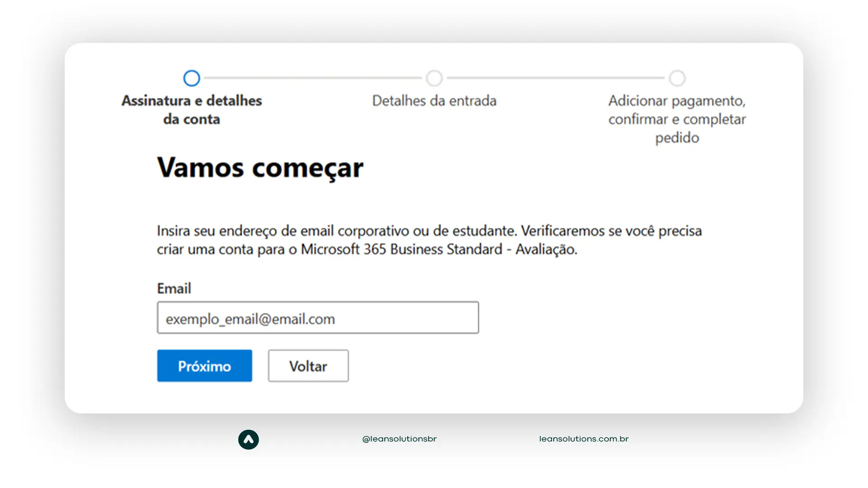The width and height of the screenshot is (868, 488).
Task: Click the 'Assinatura e detalhes da conta' step label
Action: click(192, 110)
